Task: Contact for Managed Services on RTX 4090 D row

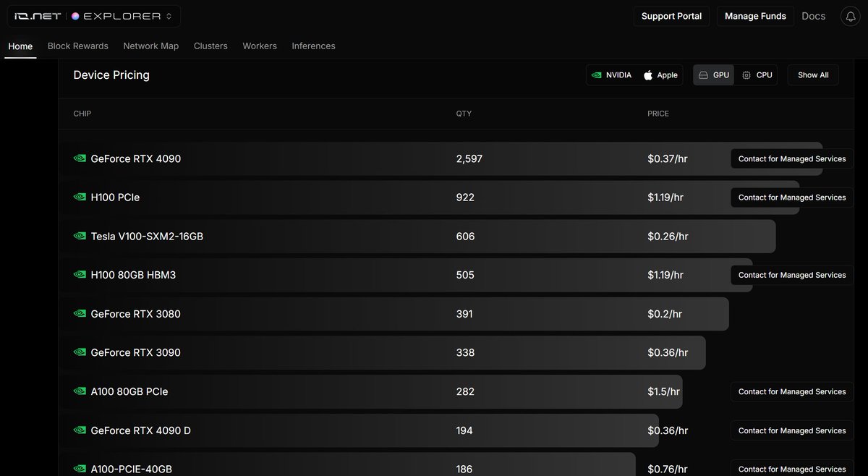Action: (792, 430)
